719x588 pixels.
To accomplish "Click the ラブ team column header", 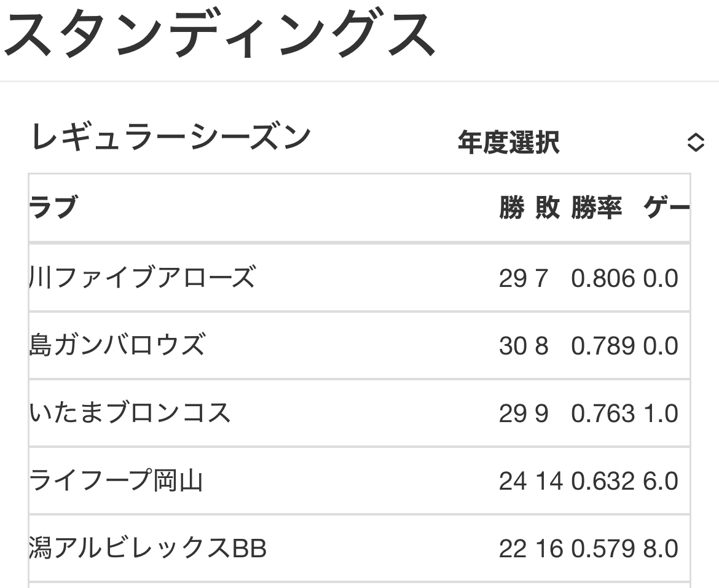I will [53, 208].
